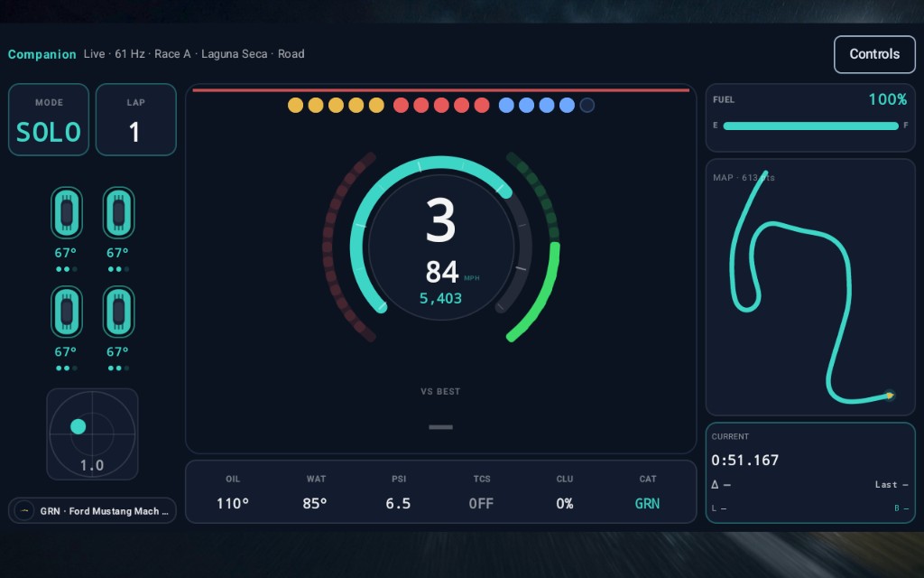The image size is (924, 578).
Task: Click the red shift bar above rev lights
Action: (x=440, y=90)
